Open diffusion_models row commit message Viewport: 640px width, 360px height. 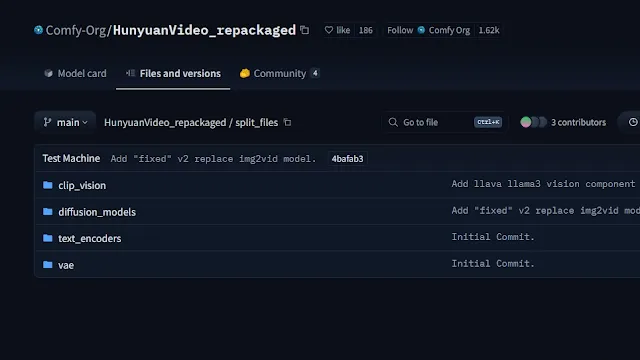point(546,211)
